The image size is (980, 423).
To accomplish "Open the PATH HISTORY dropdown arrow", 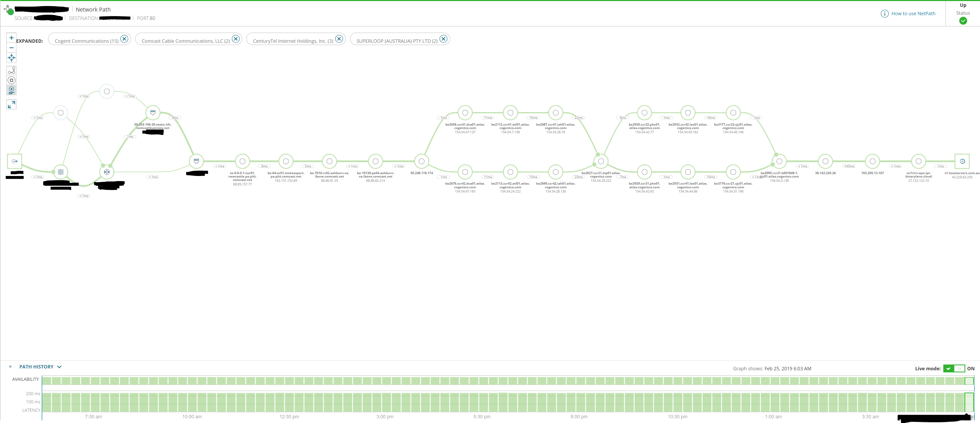I will (59, 367).
